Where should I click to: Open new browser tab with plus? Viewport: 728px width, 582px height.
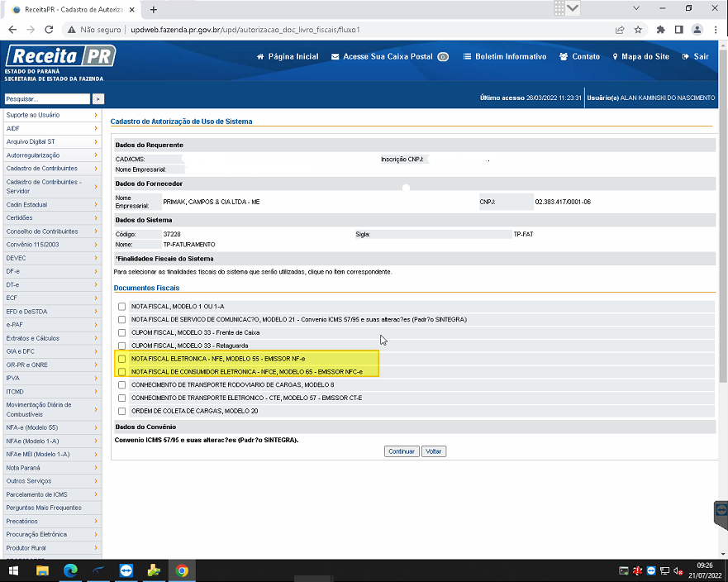click(154, 9)
